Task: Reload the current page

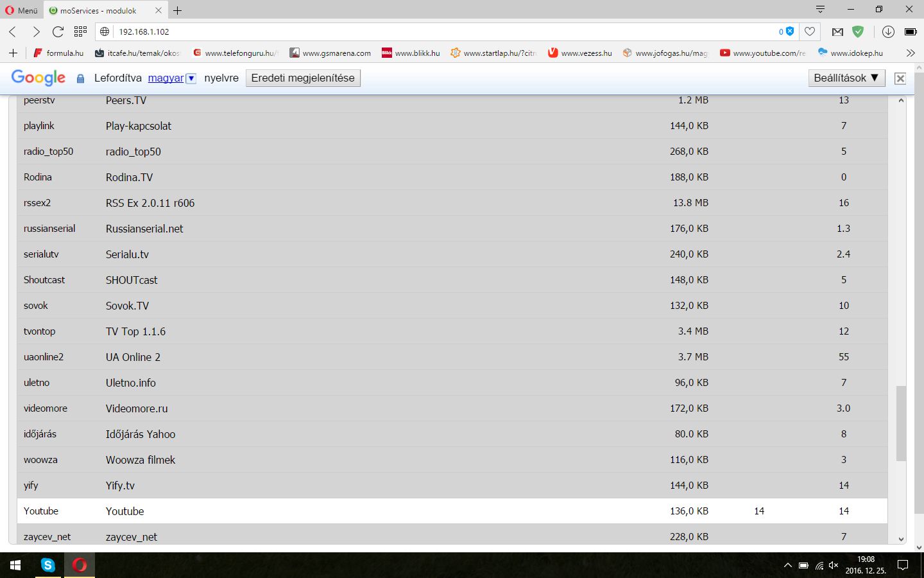Action: pyautogui.click(x=58, y=31)
